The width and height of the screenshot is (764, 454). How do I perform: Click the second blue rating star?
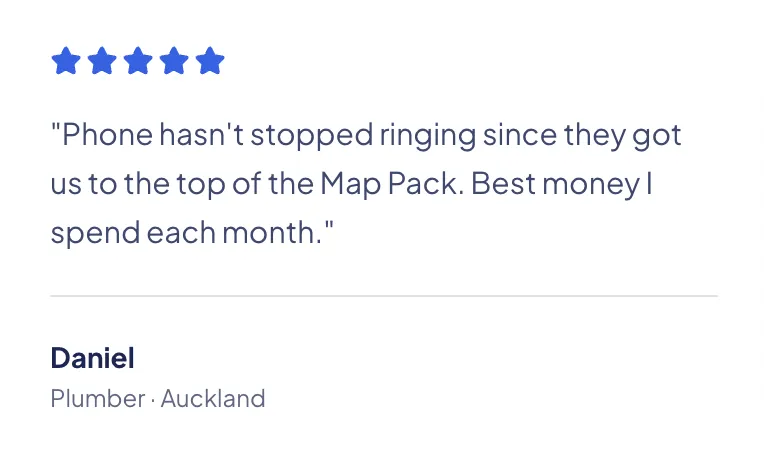pos(101,62)
